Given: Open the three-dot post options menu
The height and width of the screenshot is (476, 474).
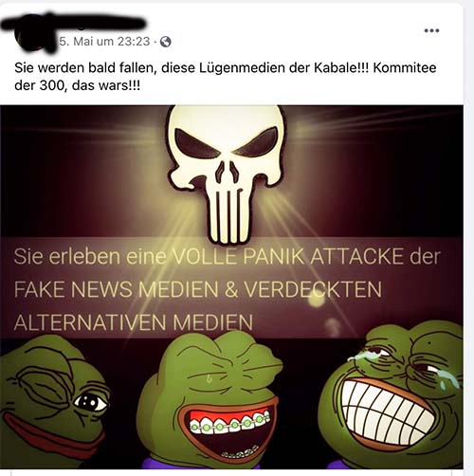Looking at the screenshot, I should pyautogui.click(x=431, y=30).
